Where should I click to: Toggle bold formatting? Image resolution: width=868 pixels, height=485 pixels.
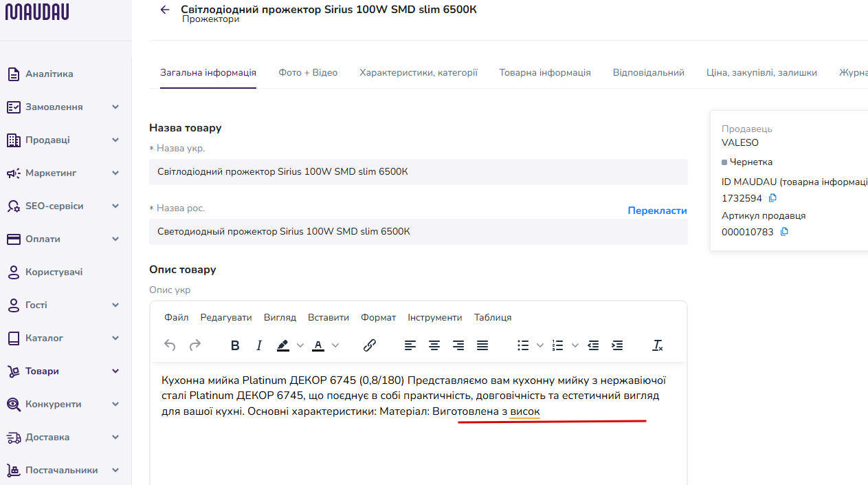235,345
